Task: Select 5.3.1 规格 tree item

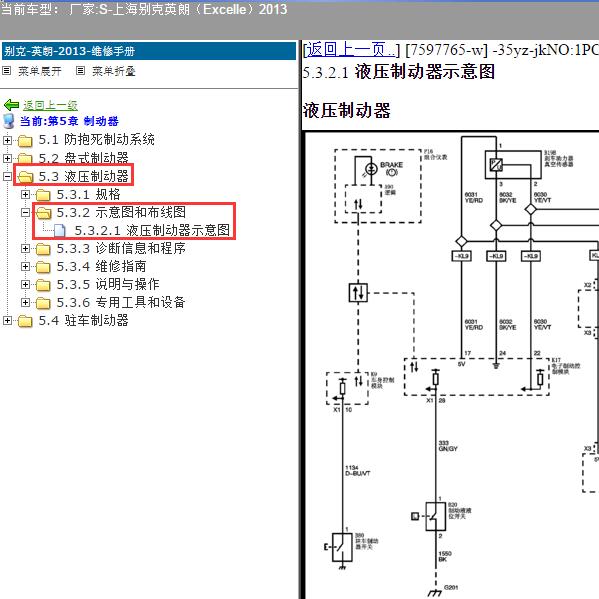Action: click(88, 194)
